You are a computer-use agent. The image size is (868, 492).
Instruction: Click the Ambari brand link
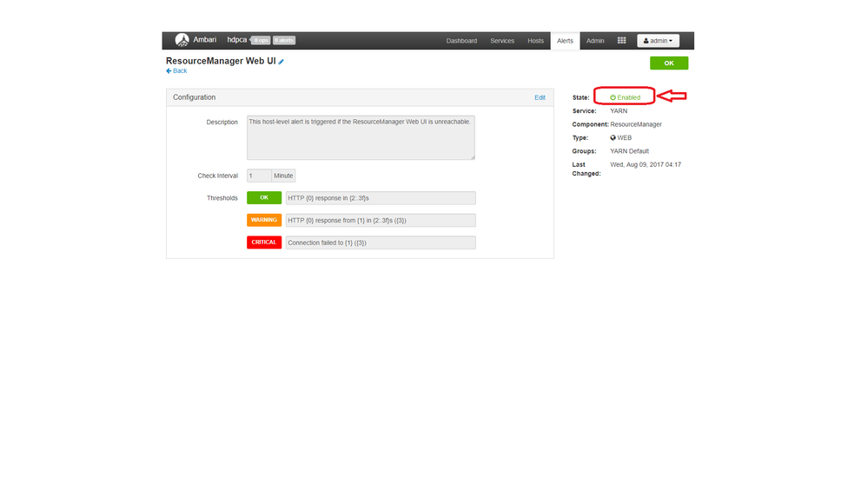pyautogui.click(x=204, y=40)
